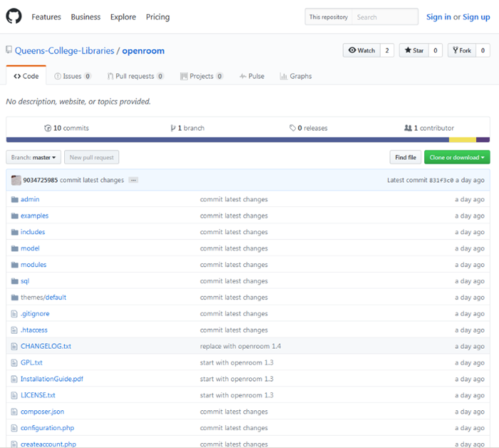
Task: Click the Star button
Action: coord(414,51)
